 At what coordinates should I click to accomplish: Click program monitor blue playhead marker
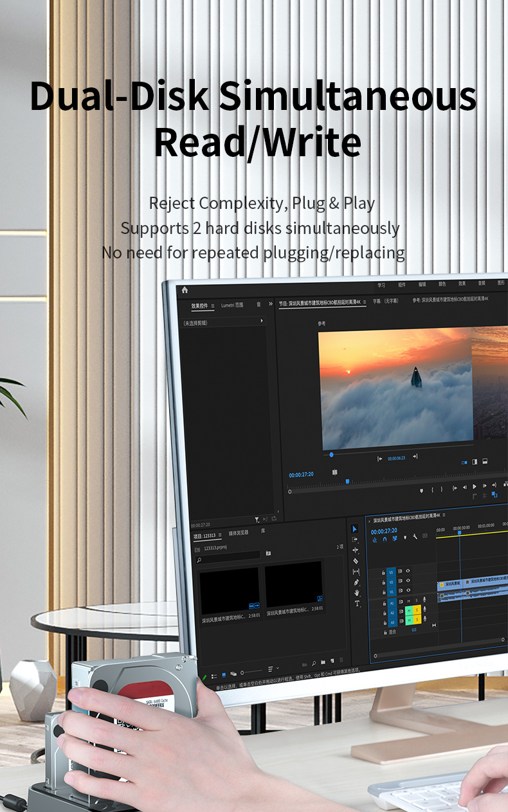(x=347, y=480)
